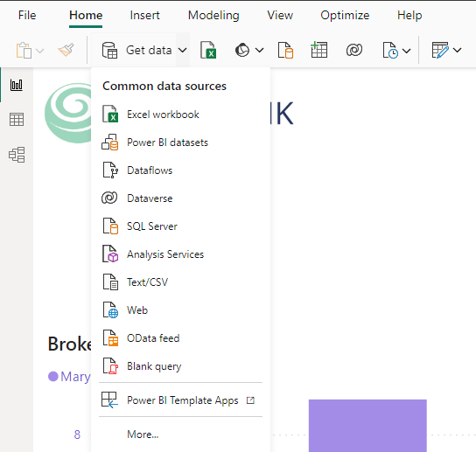Choose Power BI datasets source
476x452 pixels.
pyautogui.click(x=180, y=143)
